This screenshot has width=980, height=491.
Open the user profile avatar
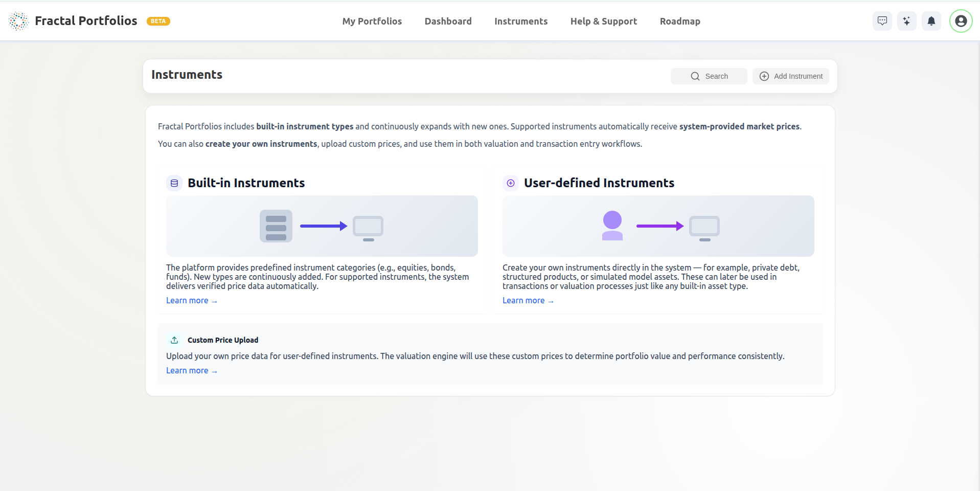click(961, 21)
